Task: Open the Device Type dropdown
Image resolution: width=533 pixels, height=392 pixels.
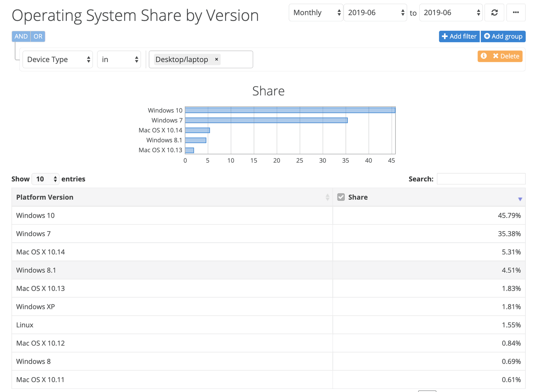Action: (57, 59)
